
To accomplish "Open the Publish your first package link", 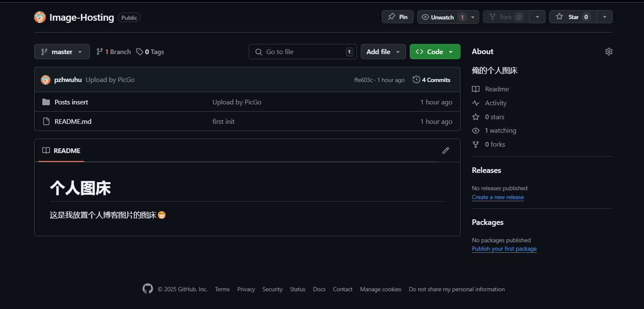I will tap(504, 249).
